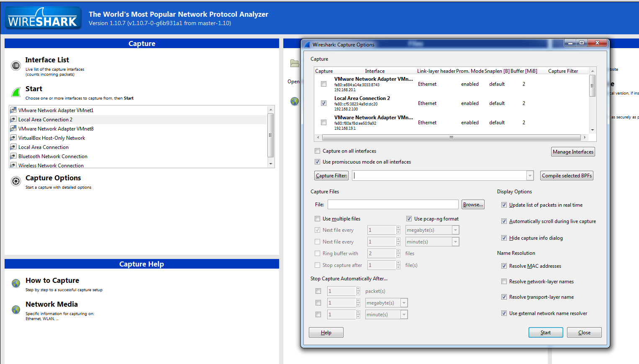Toggle Resolve transport-layer name
The image size is (639, 364).
coord(504,297)
